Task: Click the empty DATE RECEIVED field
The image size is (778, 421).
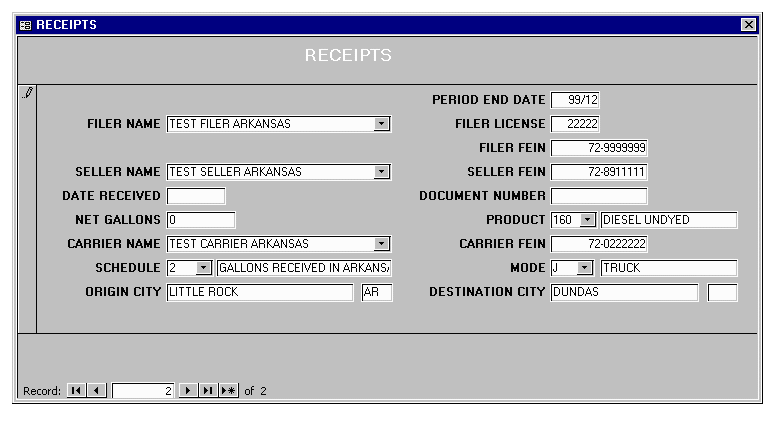Action: point(196,196)
